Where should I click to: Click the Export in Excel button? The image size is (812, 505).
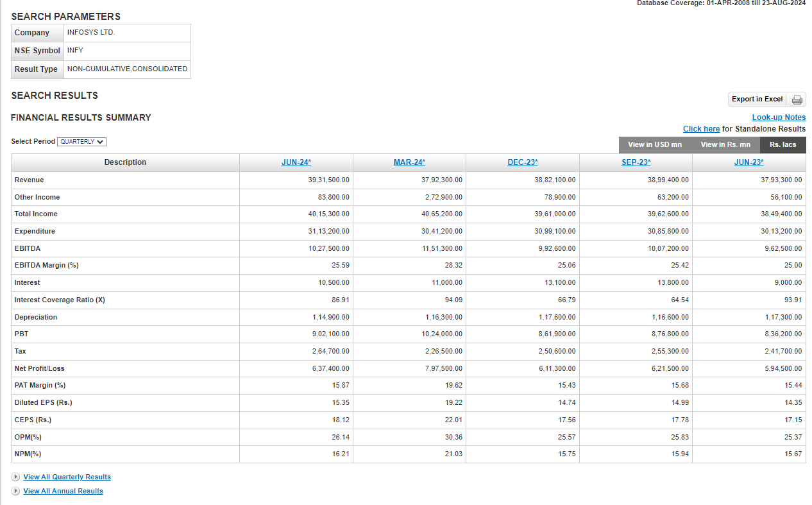(757, 99)
